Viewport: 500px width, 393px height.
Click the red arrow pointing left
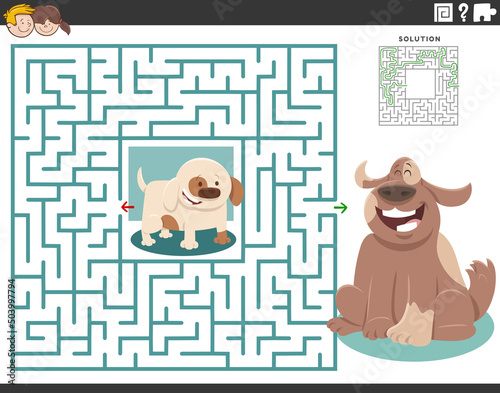[x=127, y=207]
